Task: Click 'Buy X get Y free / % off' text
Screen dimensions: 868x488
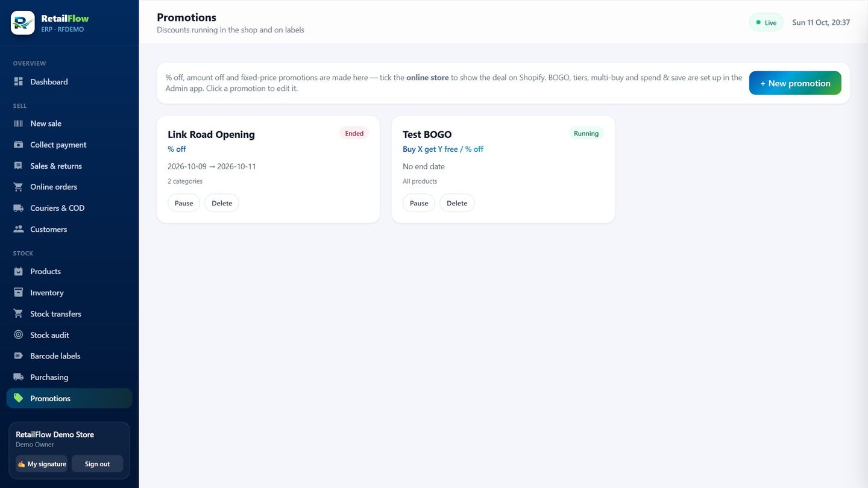Action: click(x=443, y=149)
